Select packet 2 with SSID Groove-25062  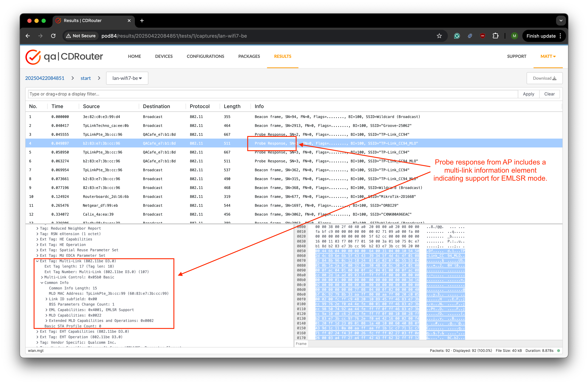tap(294, 125)
